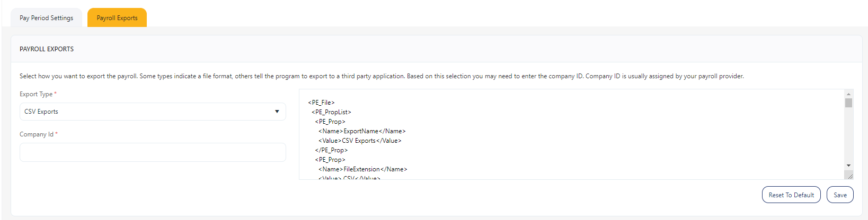Click the Export Type field label
The image size is (868, 220).
point(36,94)
